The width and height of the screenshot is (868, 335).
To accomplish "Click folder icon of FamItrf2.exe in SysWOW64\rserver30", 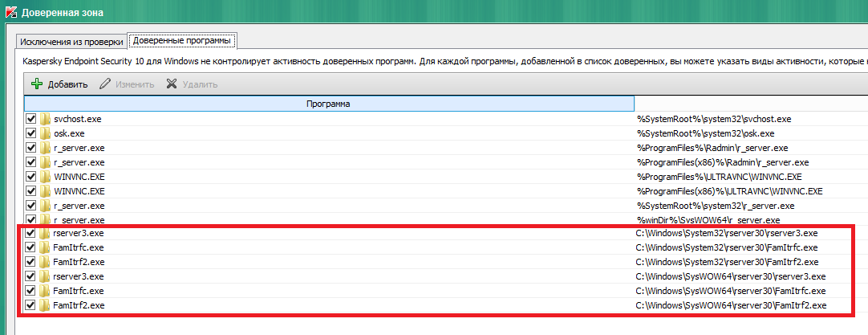I will point(45,305).
